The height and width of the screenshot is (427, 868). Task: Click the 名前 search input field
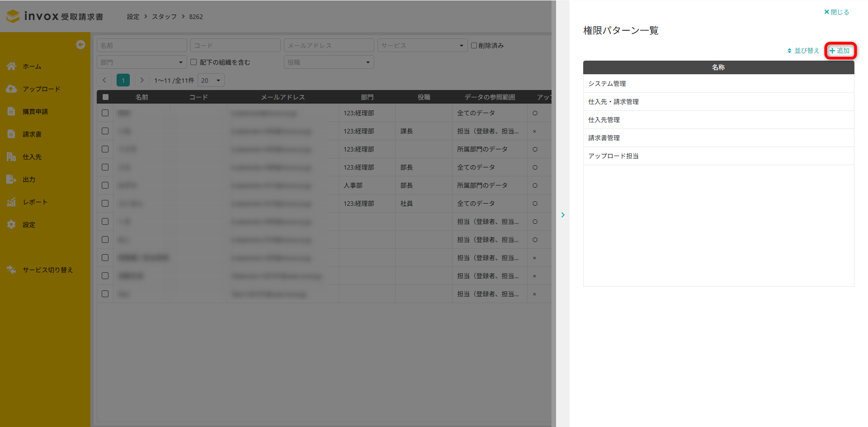pyautogui.click(x=142, y=45)
